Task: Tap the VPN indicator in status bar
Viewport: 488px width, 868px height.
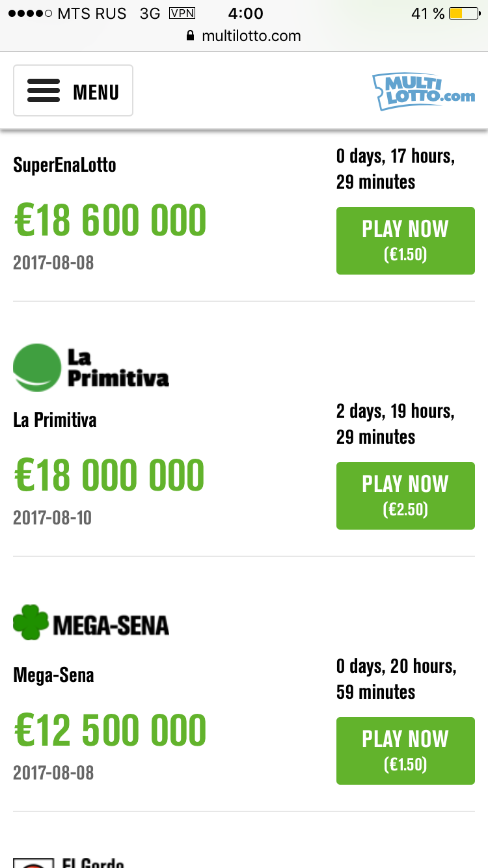Action: tap(182, 13)
